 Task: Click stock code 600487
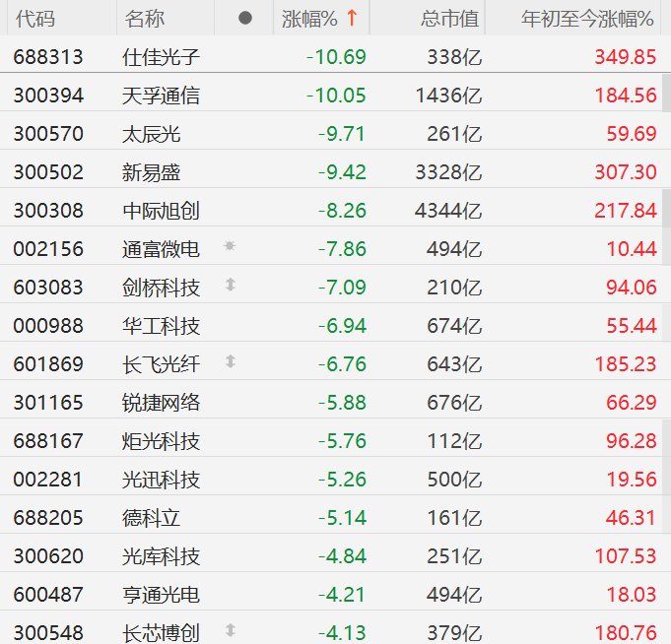pos(48,595)
